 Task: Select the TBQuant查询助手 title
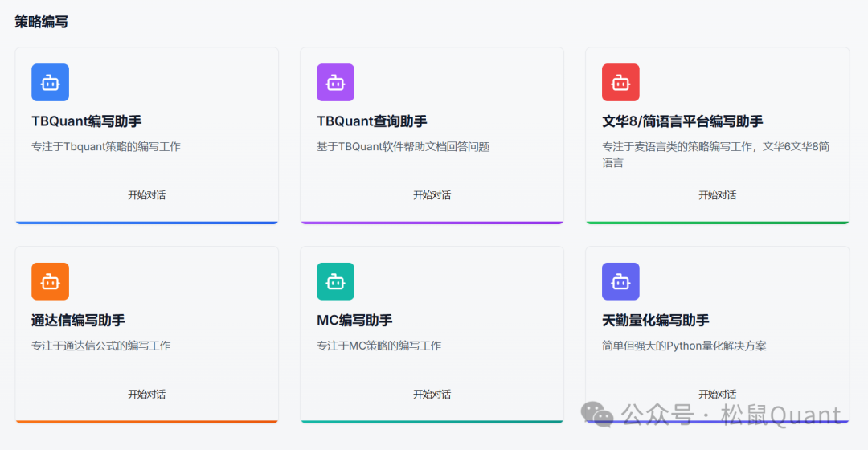pyautogui.click(x=372, y=121)
